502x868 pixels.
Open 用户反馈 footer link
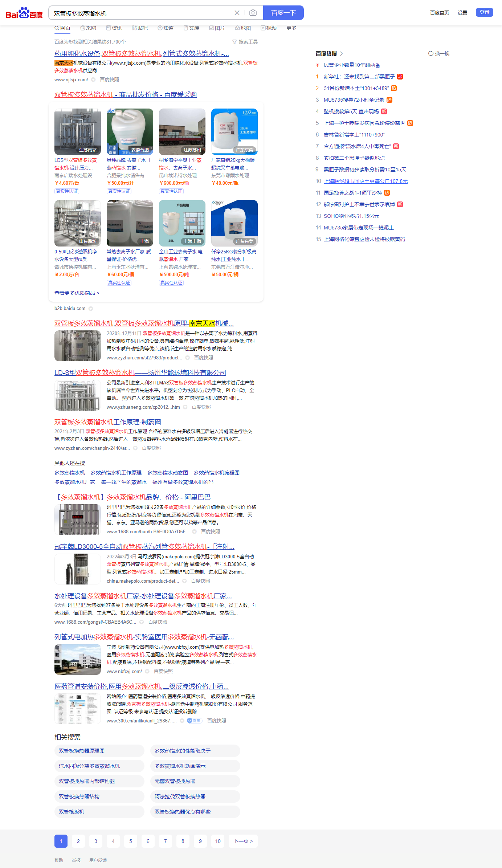[98, 860]
